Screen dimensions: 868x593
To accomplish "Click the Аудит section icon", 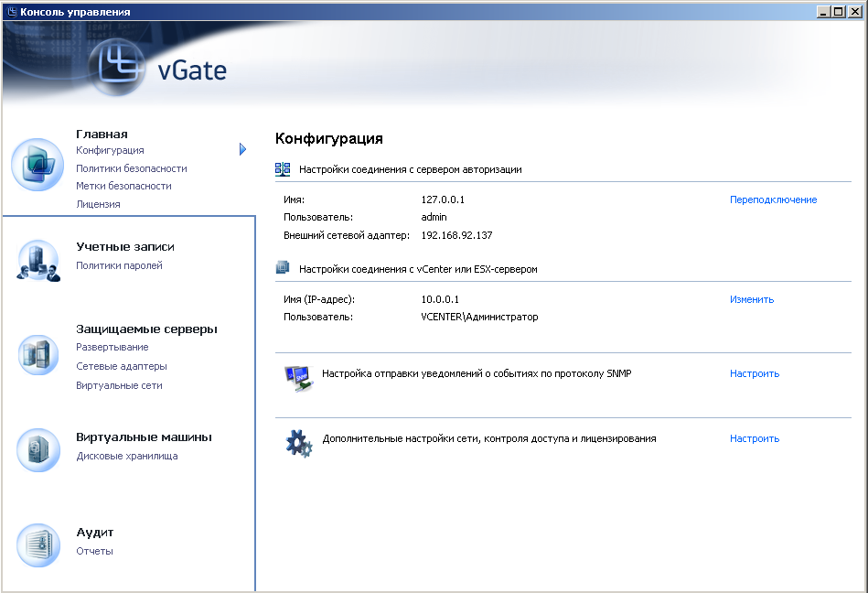I will [x=38, y=544].
